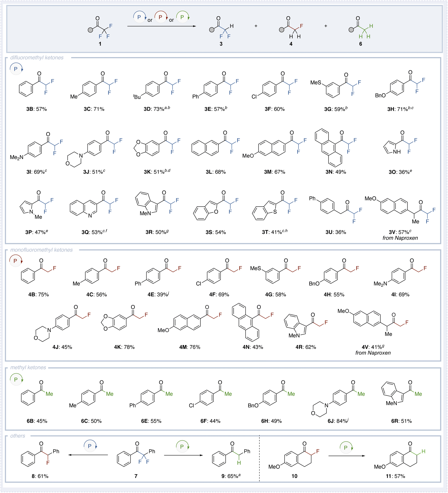Click the '3C: 71%' label
Screen dimensions: 448x493
tap(94, 109)
